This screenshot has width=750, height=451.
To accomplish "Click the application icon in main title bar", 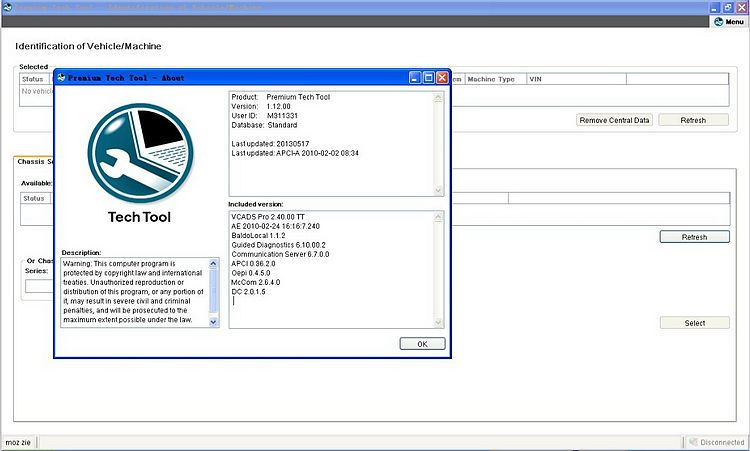I will click(x=8, y=7).
